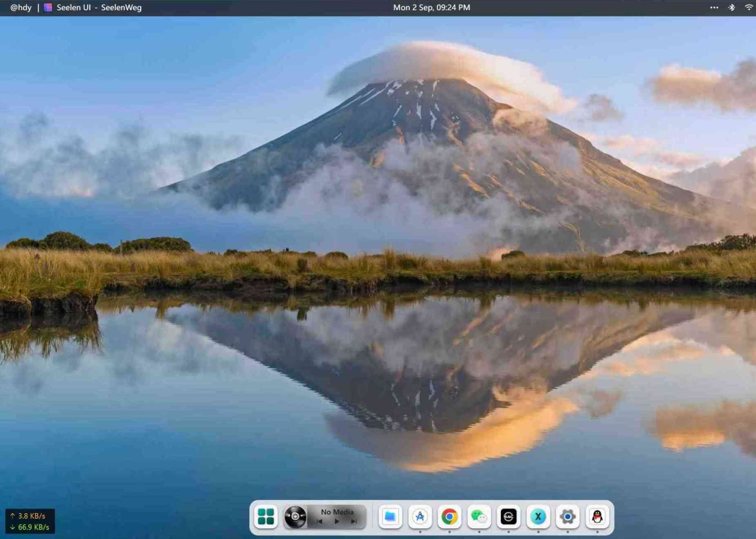
Task: Open WeChat from the dock
Action: point(479,517)
